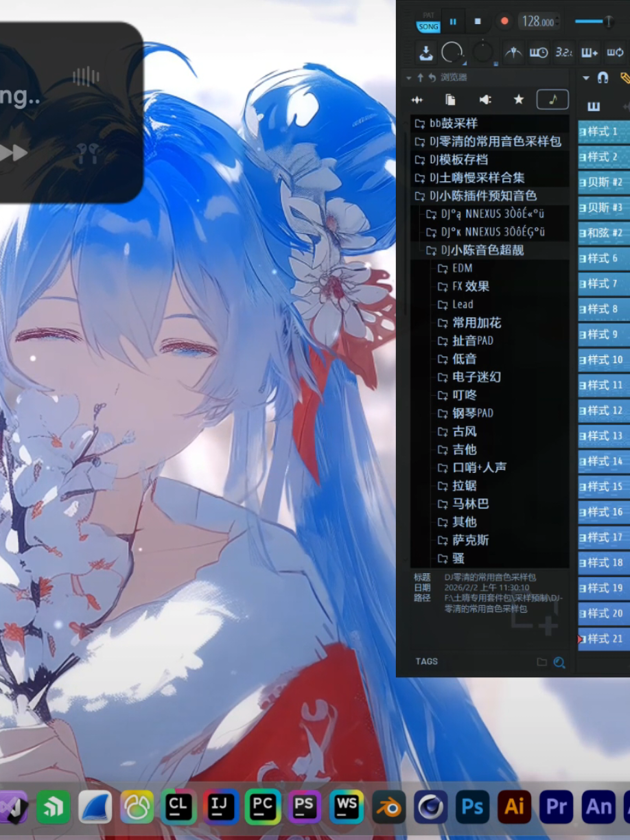Select the waveform browser tab icon
The width and height of the screenshot is (630, 840).
417,100
